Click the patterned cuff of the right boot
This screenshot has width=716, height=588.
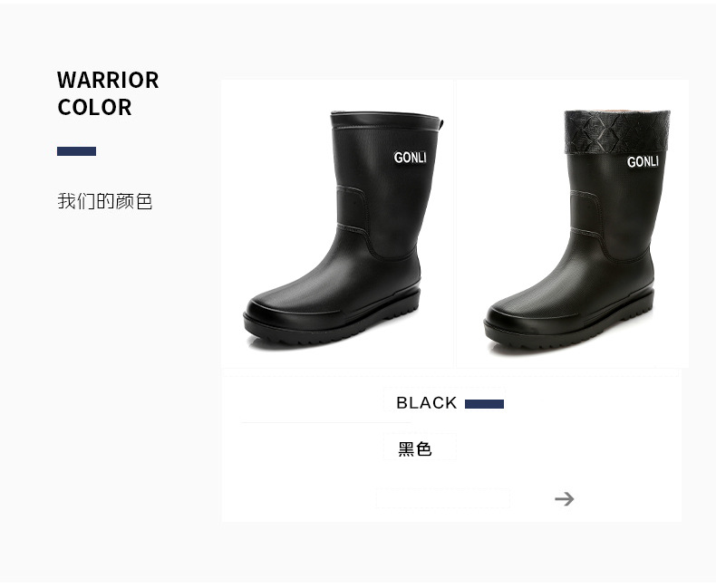click(x=617, y=131)
